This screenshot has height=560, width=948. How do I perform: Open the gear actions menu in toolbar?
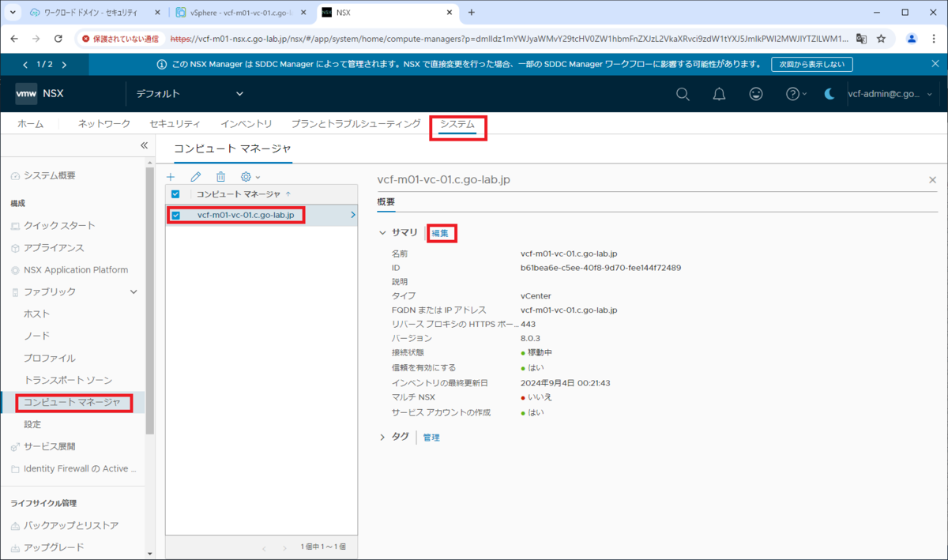[x=250, y=177]
